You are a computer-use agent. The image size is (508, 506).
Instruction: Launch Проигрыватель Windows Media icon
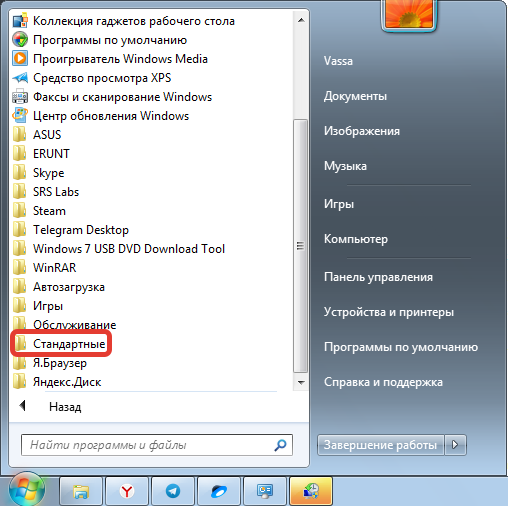(x=20, y=59)
